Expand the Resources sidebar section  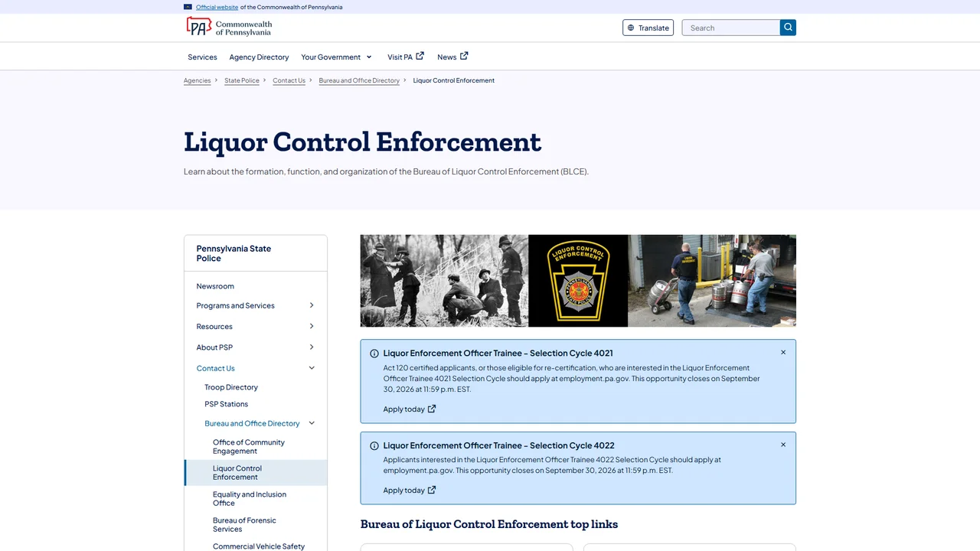coord(312,326)
